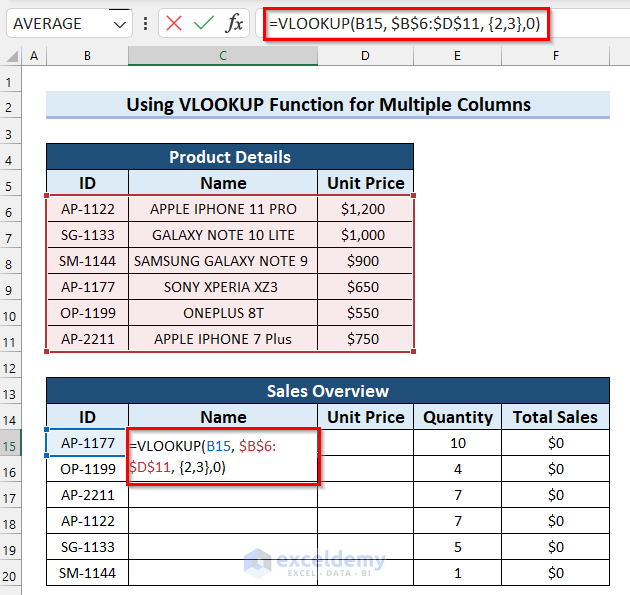Click the editing cell containing VLOOKUP formula

point(223,456)
